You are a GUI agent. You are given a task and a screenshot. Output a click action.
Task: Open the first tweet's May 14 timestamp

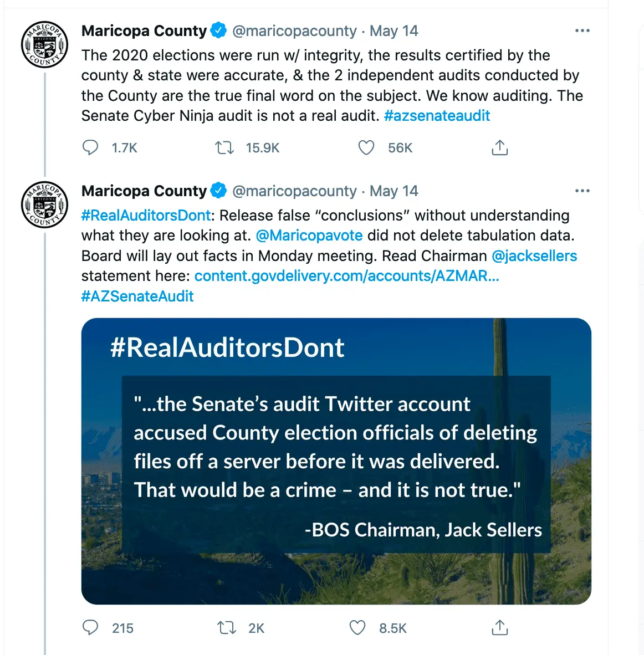(x=393, y=31)
